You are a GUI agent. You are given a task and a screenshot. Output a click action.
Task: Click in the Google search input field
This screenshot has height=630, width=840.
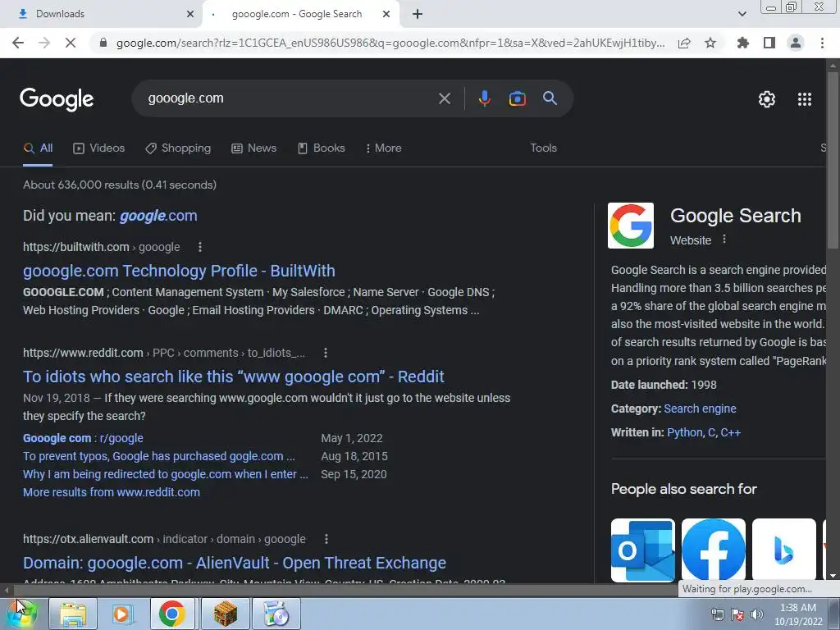click(290, 98)
